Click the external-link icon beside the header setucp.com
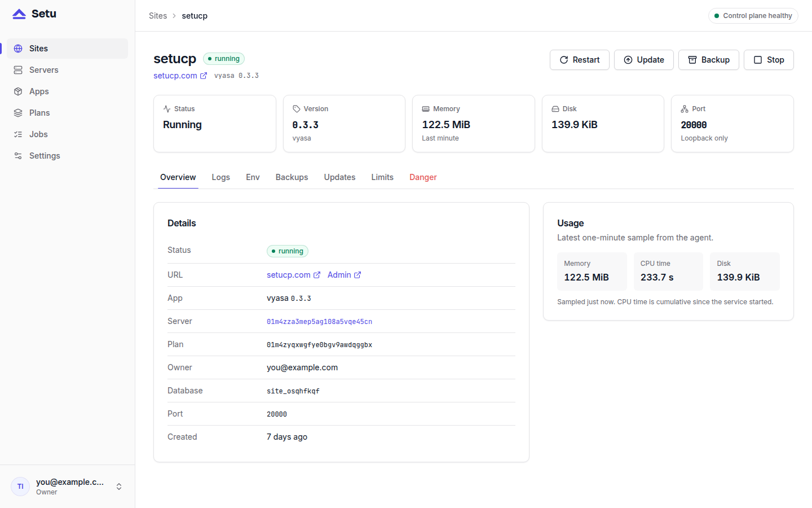812x508 pixels. coord(204,76)
